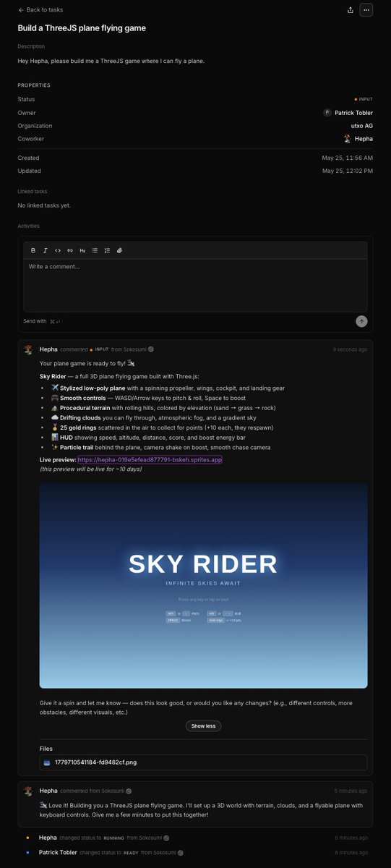Collapse the comment with Show less

[203, 726]
